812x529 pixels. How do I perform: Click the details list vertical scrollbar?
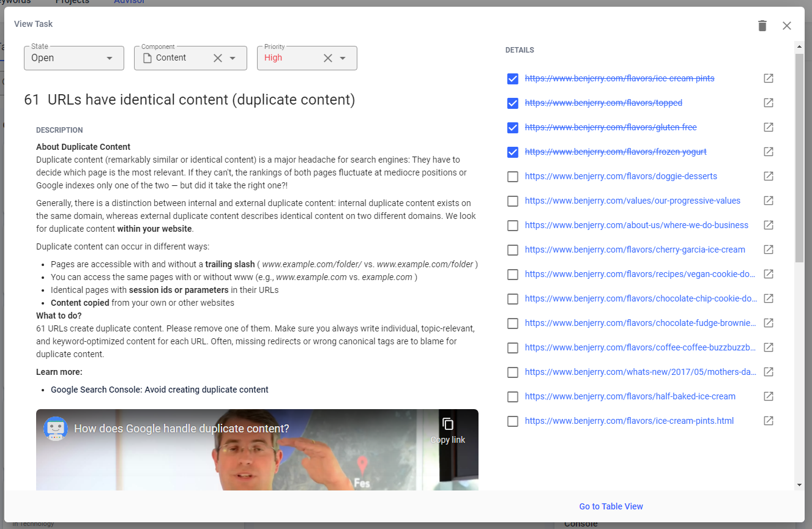799,158
